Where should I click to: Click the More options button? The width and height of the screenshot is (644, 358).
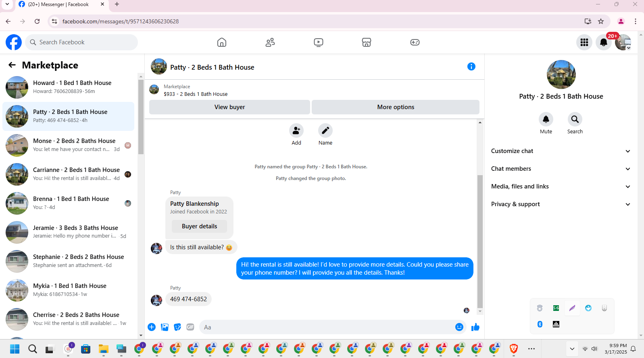pos(396,107)
